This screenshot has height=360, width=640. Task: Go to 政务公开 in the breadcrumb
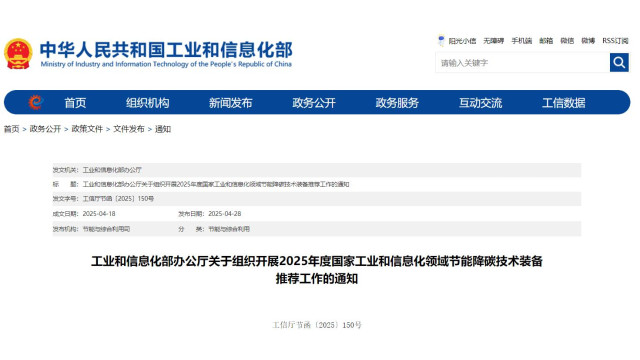pos(45,129)
